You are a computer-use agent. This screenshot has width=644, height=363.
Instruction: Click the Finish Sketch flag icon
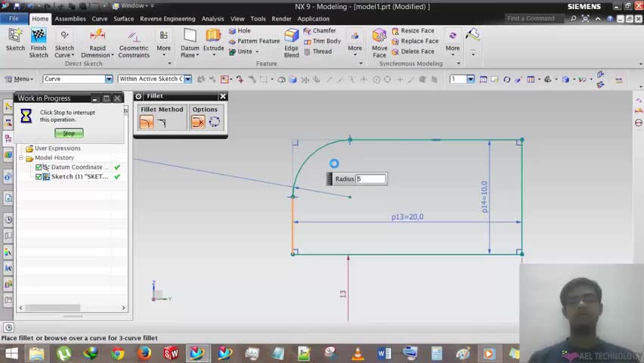(39, 36)
